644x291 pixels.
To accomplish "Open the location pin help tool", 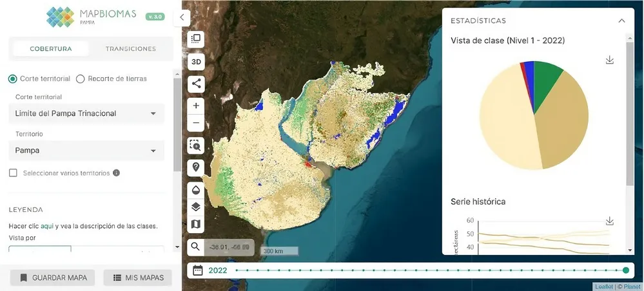I will tap(196, 167).
